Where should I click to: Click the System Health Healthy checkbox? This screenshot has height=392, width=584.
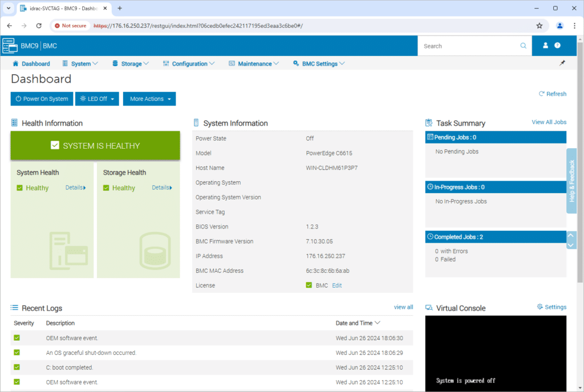pos(20,188)
